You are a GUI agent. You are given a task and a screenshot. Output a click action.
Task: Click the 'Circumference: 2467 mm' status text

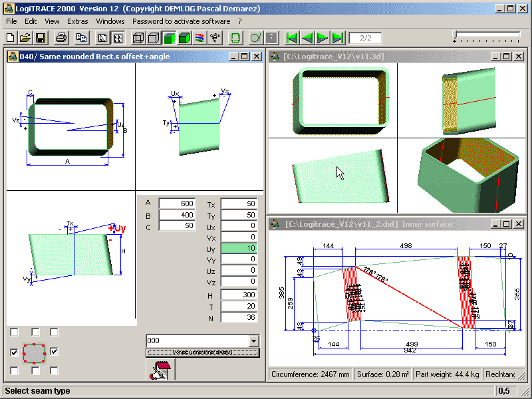[310, 374]
